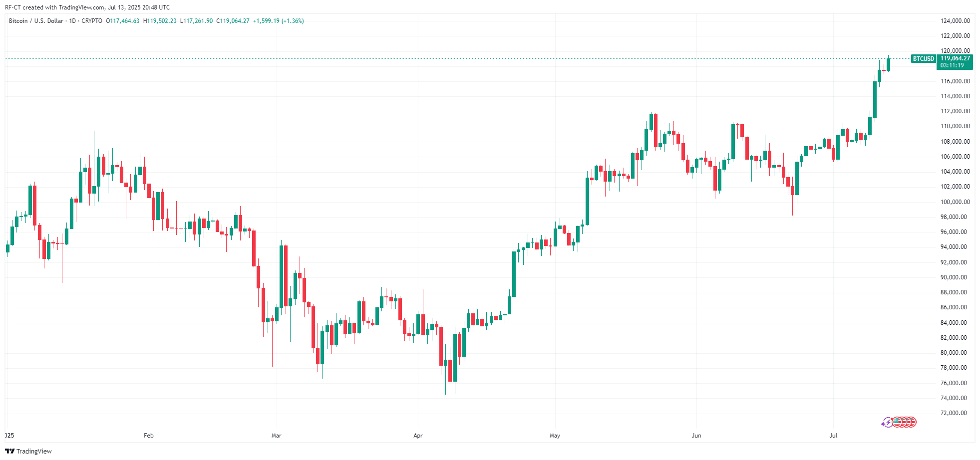Click the Feb marker on time axis

(148, 436)
